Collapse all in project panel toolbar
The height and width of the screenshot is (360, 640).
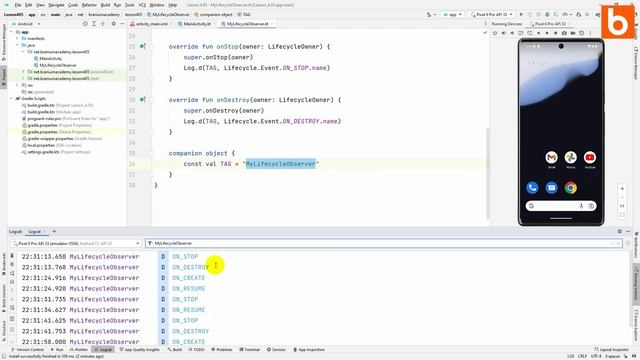pos(103,24)
